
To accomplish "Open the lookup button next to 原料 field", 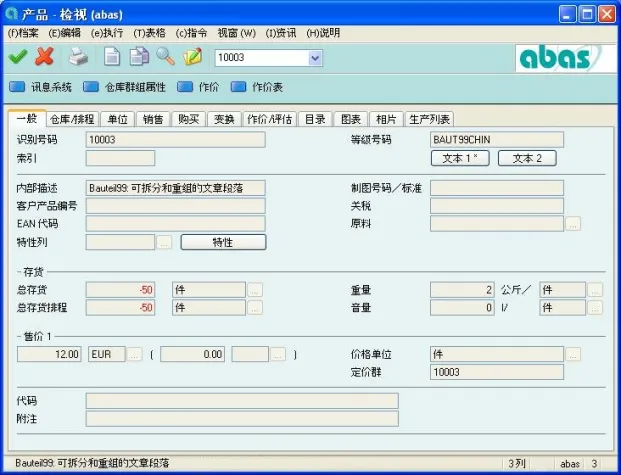I will tap(572, 224).
